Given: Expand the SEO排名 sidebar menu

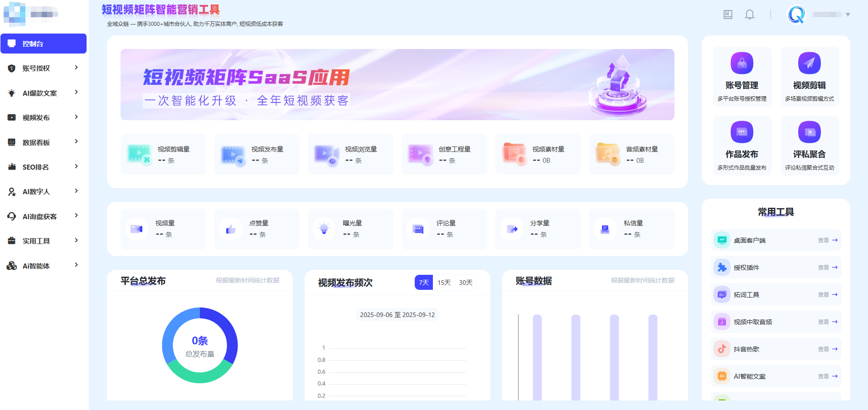Looking at the screenshot, I should 44,167.
